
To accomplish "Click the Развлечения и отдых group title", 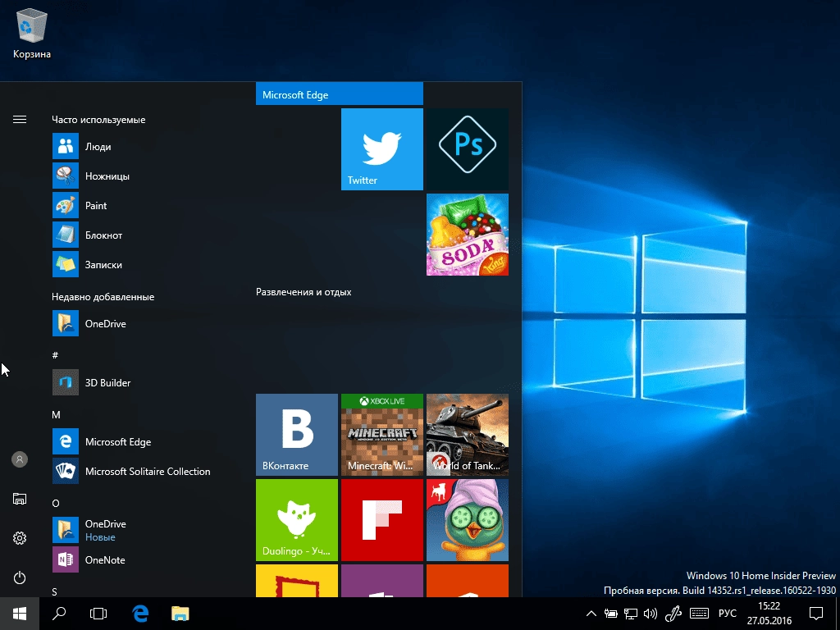I will tap(304, 292).
